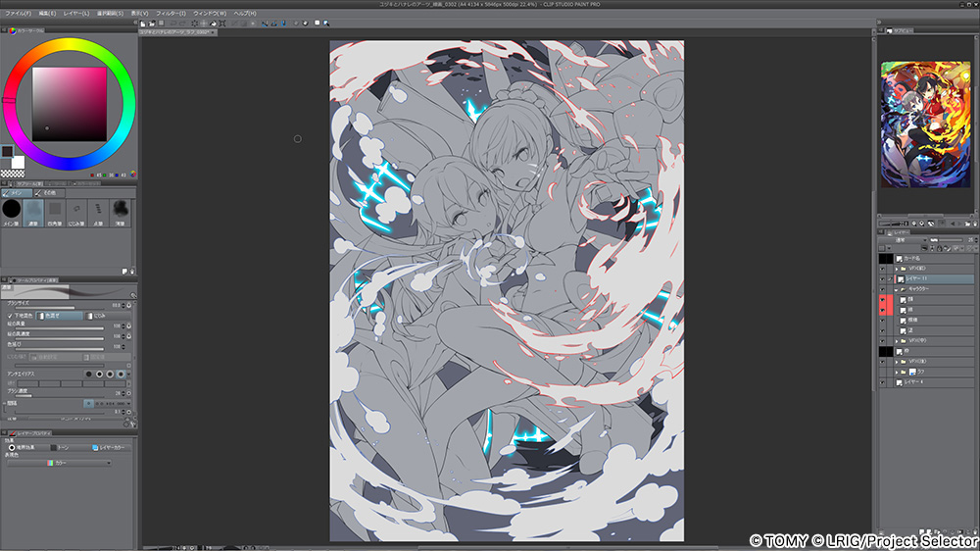Click the 色混ぜ mode button

pyautogui.click(x=59, y=316)
